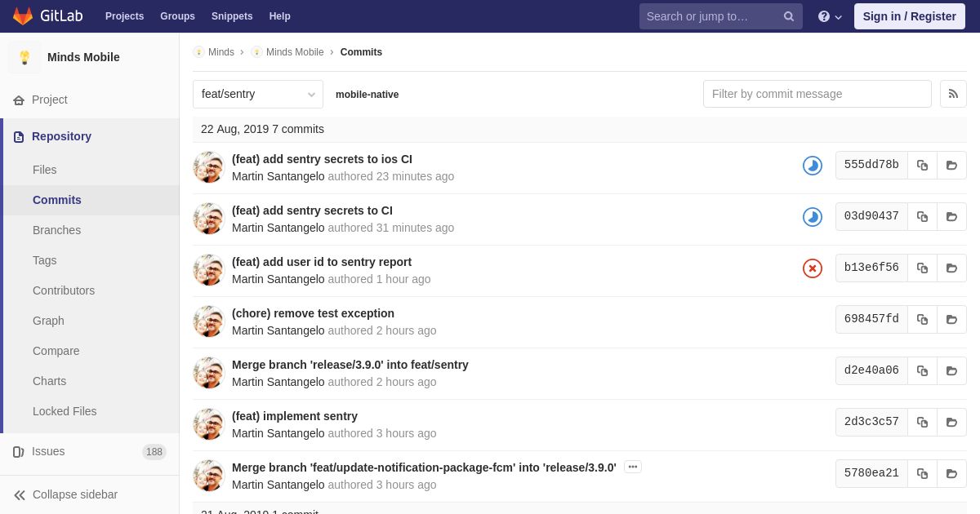
Task: Click commit hash b13e6f56
Action: (x=871, y=268)
